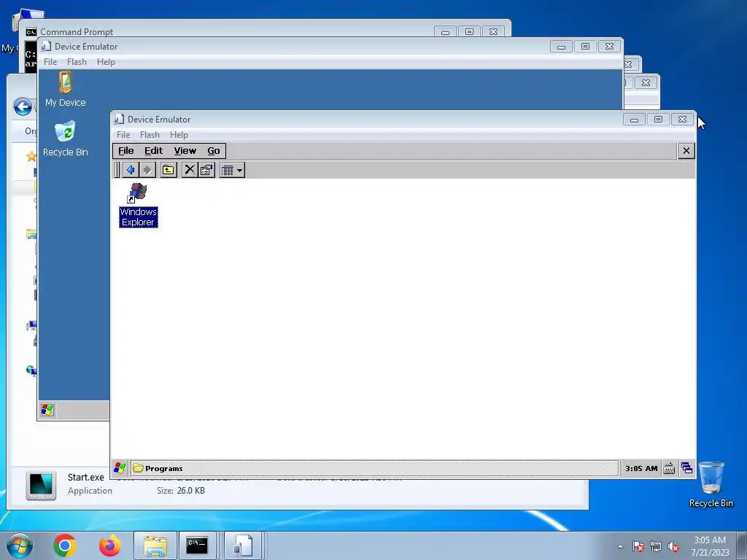Click the forward arrow toolbar button
This screenshot has width=747, height=560.
click(147, 170)
